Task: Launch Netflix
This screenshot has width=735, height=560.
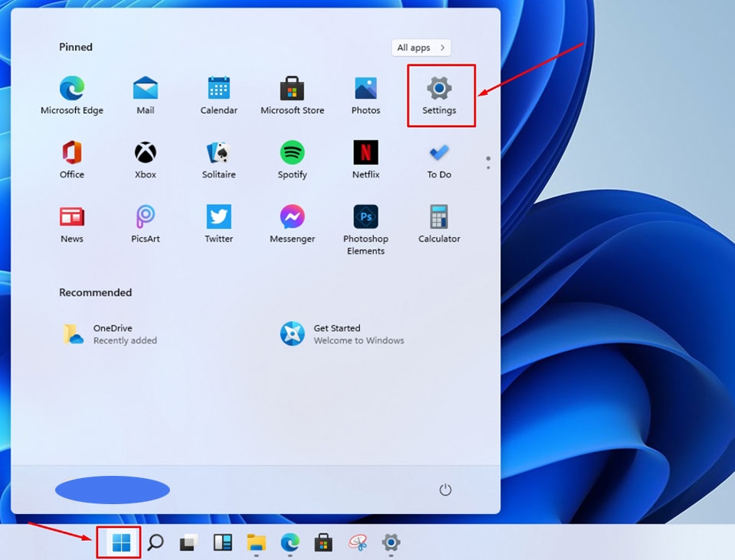Action: point(366,160)
